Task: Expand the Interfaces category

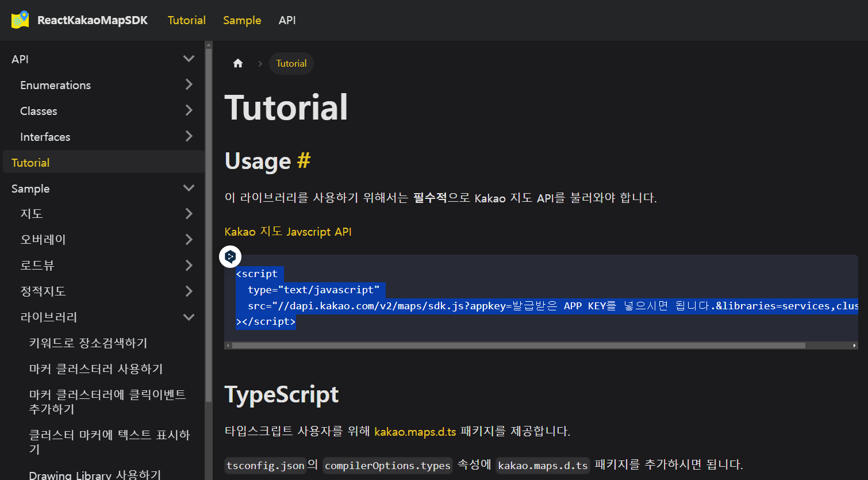Action: click(189, 136)
